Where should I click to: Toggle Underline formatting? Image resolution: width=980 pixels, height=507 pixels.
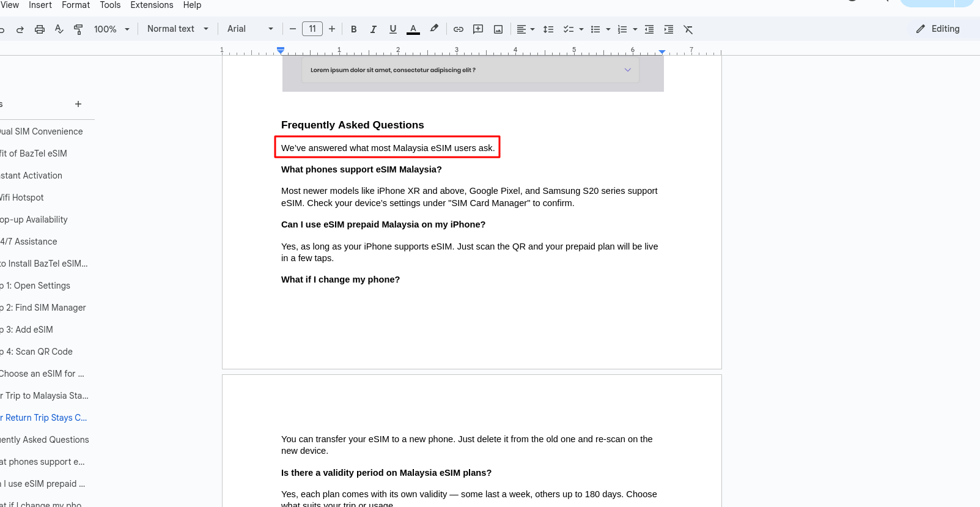point(392,29)
